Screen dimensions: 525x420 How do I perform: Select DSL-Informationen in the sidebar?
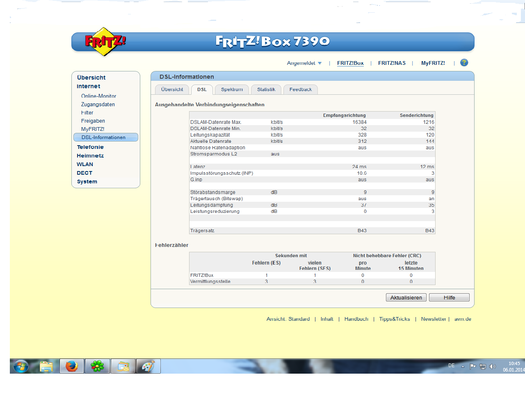106,137
